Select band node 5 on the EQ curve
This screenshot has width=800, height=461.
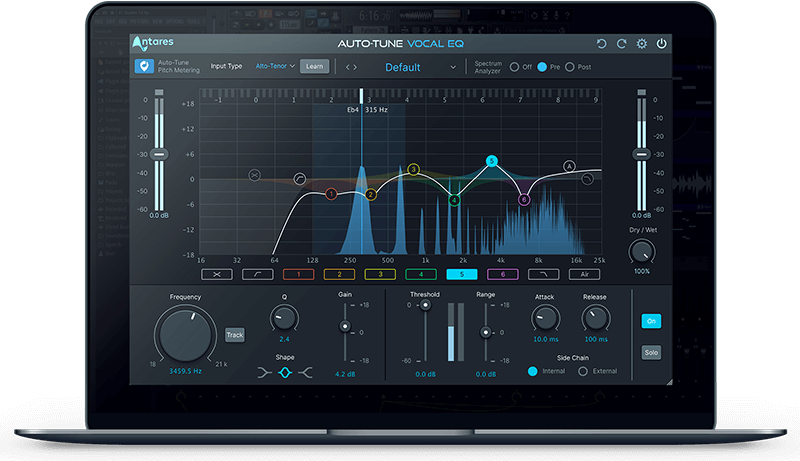492,161
